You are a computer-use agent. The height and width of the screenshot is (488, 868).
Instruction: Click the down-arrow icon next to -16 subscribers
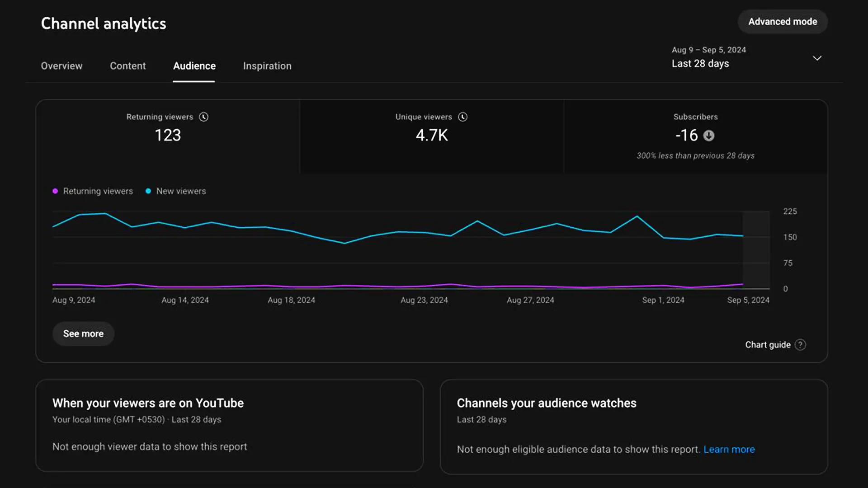709,136
